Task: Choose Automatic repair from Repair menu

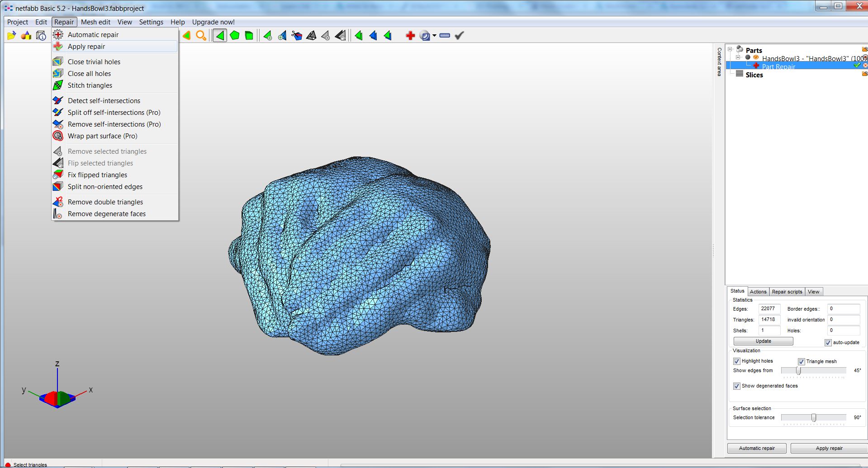Action: click(115, 34)
